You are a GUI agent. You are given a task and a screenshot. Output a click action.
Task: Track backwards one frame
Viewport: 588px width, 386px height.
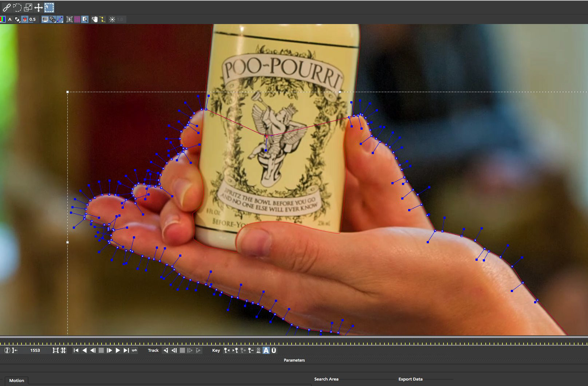(x=174, y=350)
